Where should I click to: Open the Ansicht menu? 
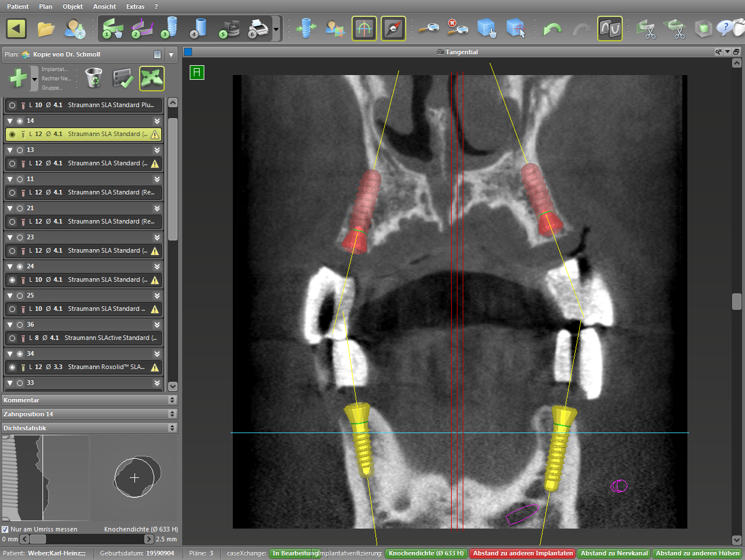pyautogui.click(x=105, y=6)
